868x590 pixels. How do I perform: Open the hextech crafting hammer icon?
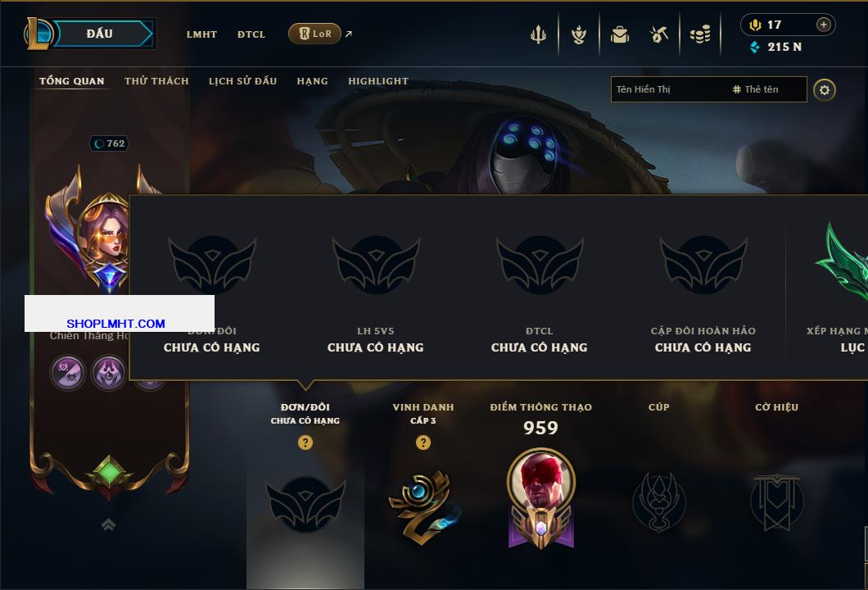click(x=658, y=35)
